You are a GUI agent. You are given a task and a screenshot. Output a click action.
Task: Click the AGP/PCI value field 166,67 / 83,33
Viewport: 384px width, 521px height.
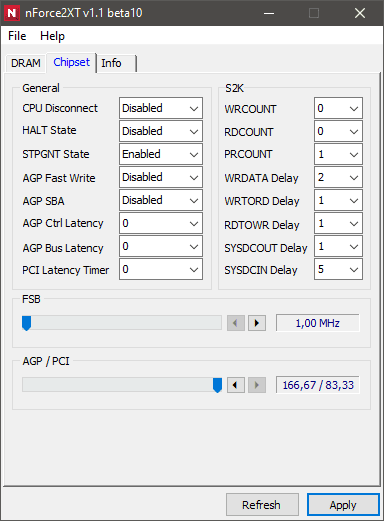pyautogui.click(x=318, y=385)
